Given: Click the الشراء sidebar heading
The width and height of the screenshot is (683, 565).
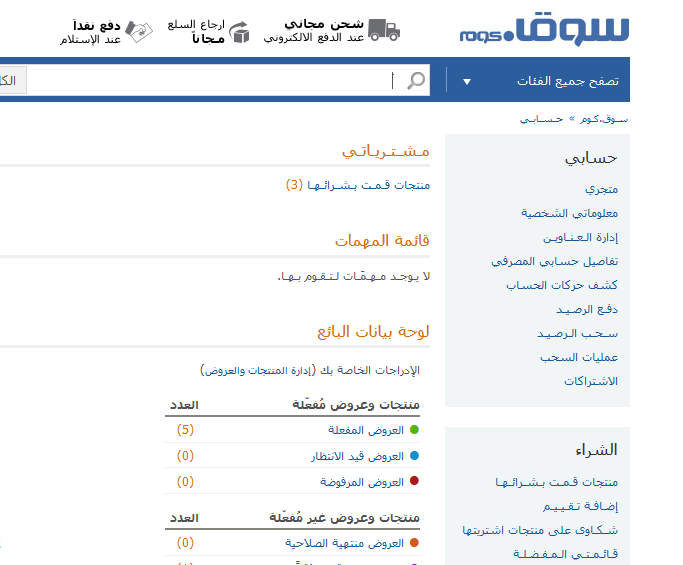Looking at the screenshot, I should pyautogui.click(x=596, y=450).
